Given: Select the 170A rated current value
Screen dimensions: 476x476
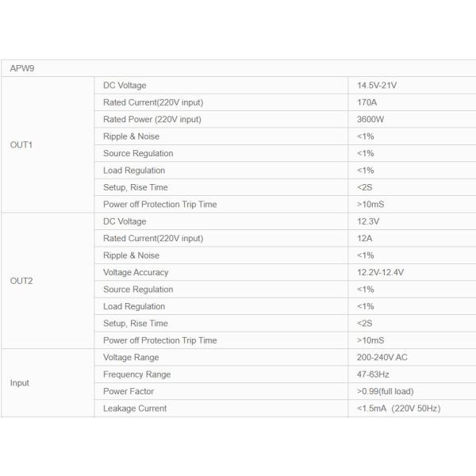Looking at the screenshot, I should pyautogui.click(x=367, y=102).
